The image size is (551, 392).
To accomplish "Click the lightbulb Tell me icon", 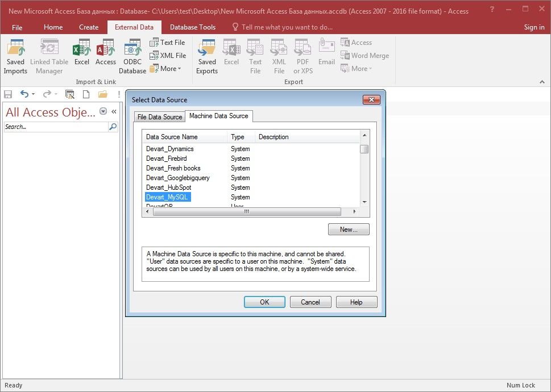I will (235, 27).
